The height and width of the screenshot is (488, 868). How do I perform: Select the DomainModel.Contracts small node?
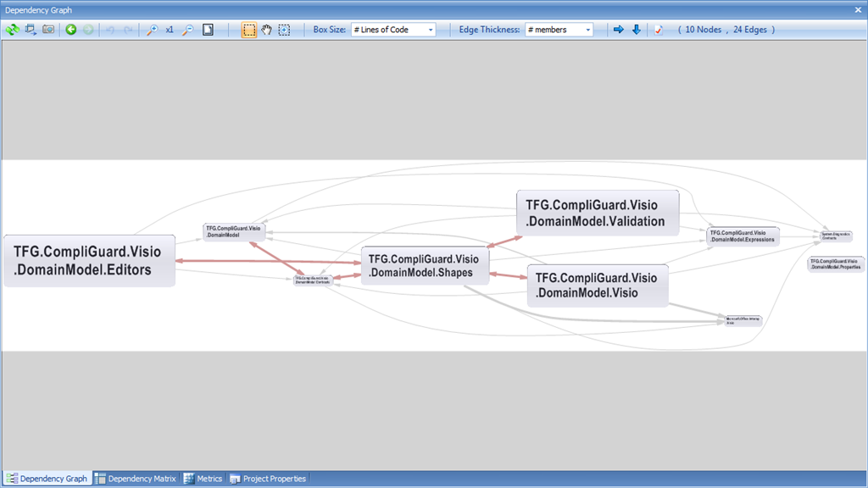tap(313, 280)
